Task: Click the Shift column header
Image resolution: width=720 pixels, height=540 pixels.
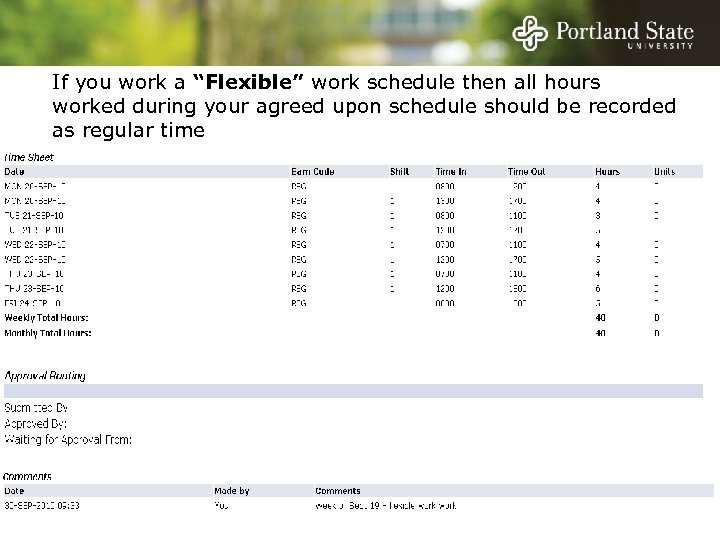Action: click(x=398, y=171)
